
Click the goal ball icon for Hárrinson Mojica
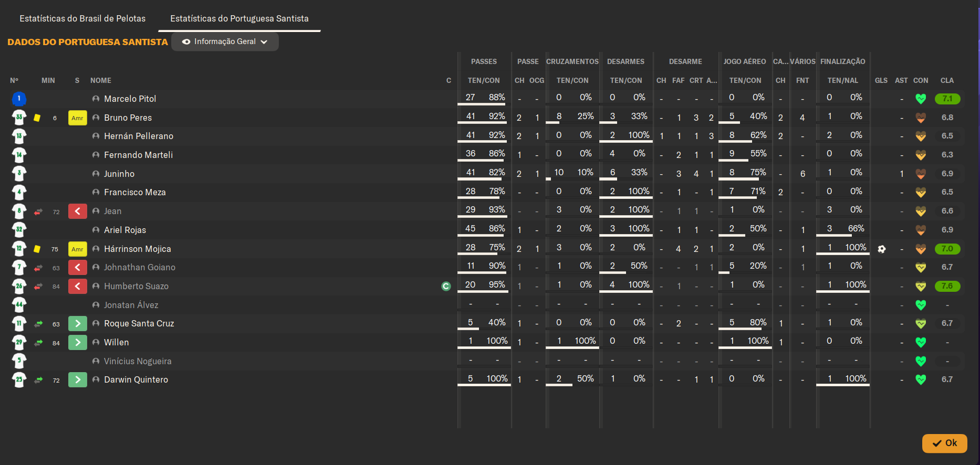tap(882, 249)
